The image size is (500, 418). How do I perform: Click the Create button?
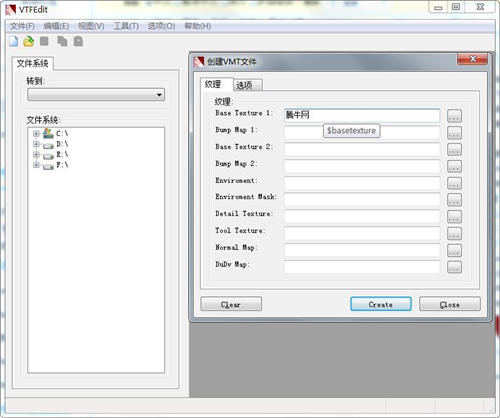coord(381,304)
